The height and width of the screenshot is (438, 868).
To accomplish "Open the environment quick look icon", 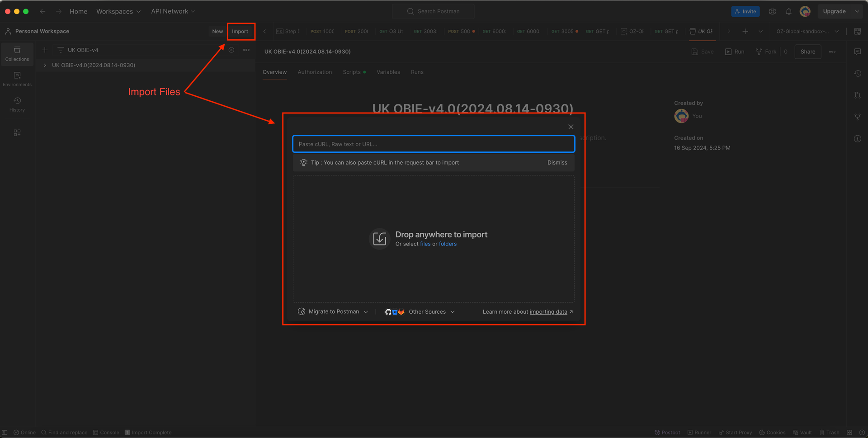I will tap(857, 31).
